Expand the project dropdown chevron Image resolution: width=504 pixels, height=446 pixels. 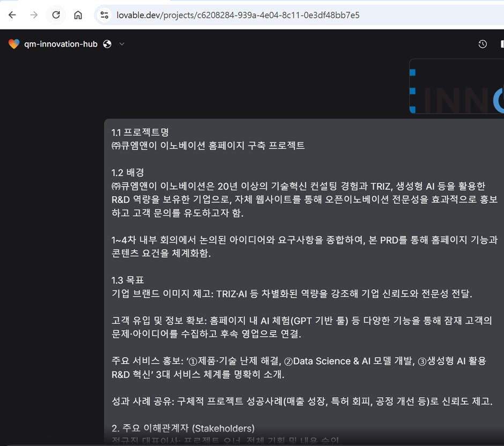point(122,44)
